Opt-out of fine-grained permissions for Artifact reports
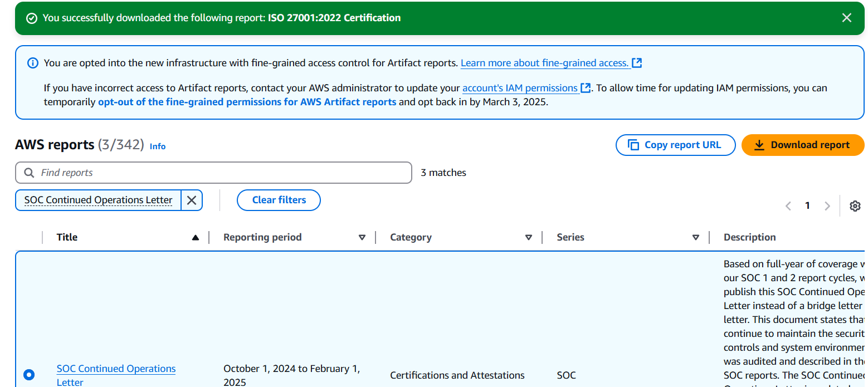The width and height of the screenshot is (868, 387). coord(247,102)
